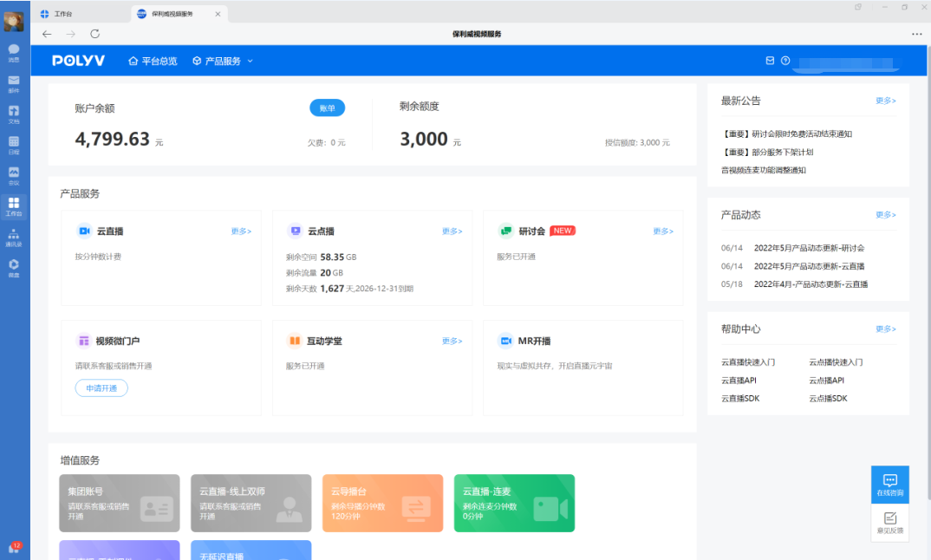Open 邮件 (Mail) in the left sidebar
The width and height of the screenshot is (931, 560).
(x=14, y=83)
